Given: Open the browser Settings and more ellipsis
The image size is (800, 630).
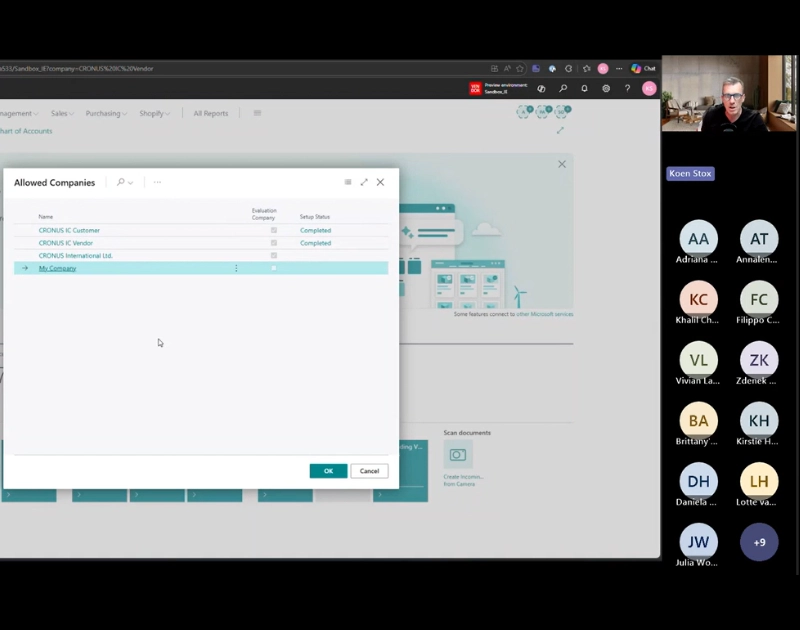Looking at the screenshot, I should [619, 68].
